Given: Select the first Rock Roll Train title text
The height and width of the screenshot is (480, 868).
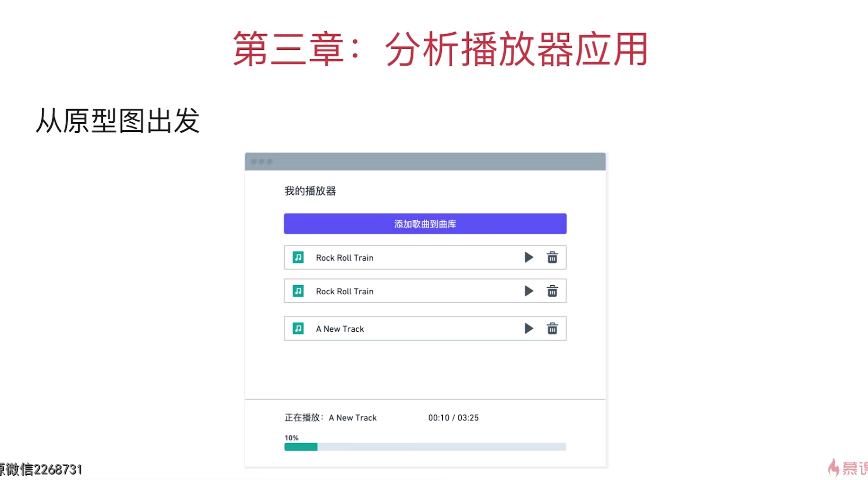Looking at the screenshot, I should click(x=344, y=258).
